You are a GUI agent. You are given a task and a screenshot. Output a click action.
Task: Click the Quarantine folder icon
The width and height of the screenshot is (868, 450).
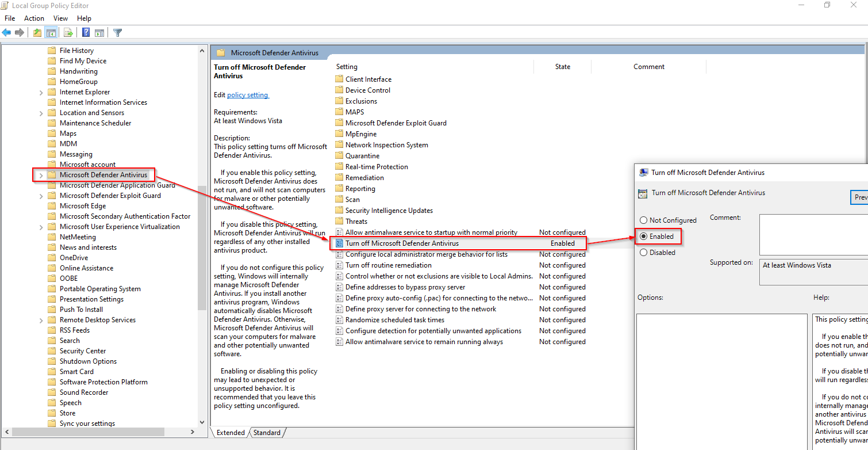click(x=339, y=156)
